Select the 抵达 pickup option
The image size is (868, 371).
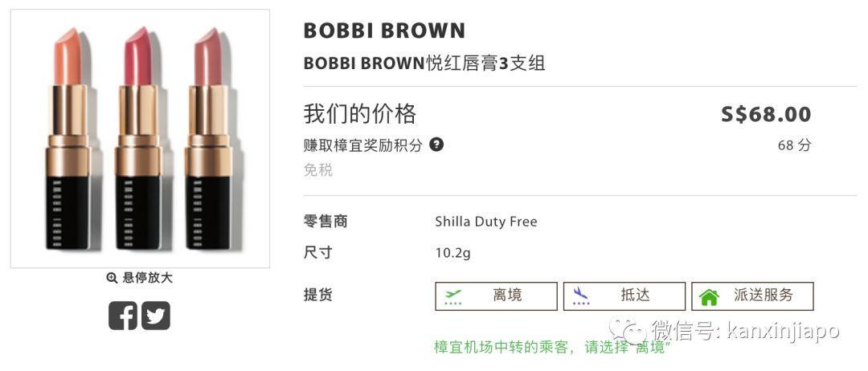tap(624, 296)
